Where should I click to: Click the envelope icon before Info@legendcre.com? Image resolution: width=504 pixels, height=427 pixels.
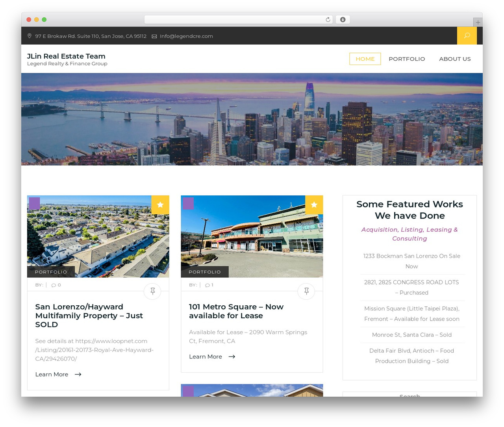pos(154,36)
